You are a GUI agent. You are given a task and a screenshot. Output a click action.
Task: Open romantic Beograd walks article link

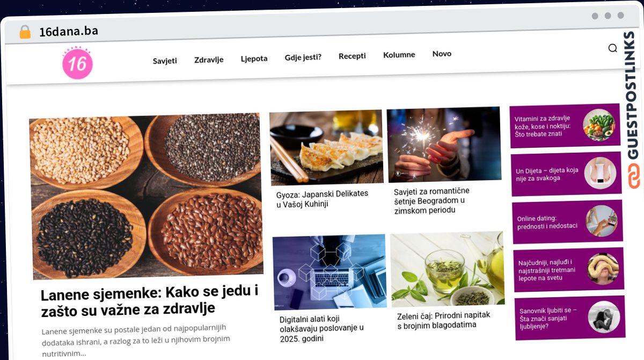click(x=431, y=200)
